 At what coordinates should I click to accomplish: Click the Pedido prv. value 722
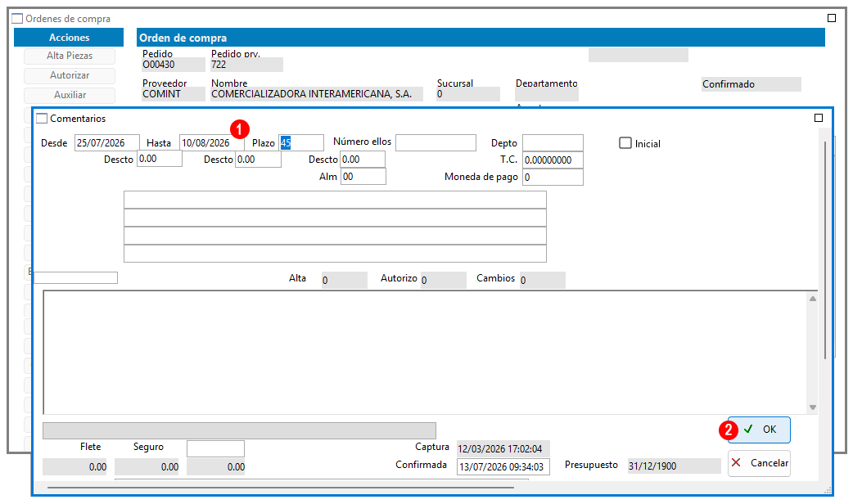[246, 65]
